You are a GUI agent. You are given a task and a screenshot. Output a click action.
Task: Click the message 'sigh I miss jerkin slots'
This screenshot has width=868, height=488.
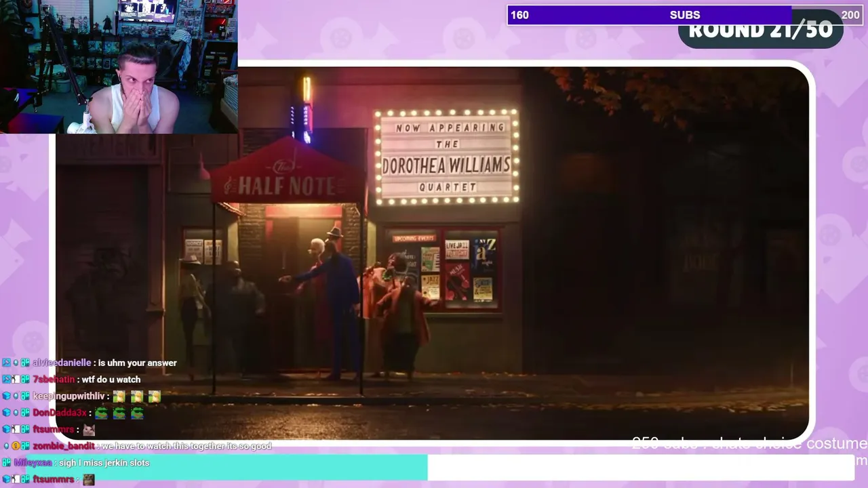coord(105,463)
